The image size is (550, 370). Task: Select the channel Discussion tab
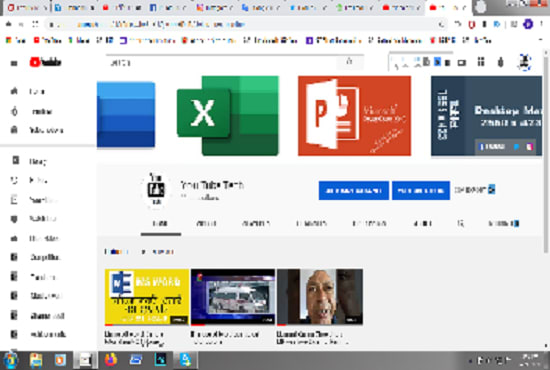click(x=369, y=224)
